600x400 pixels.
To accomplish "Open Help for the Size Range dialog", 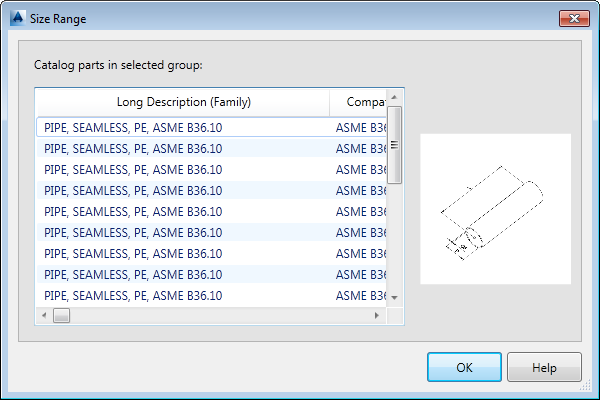I will [544, 367].
